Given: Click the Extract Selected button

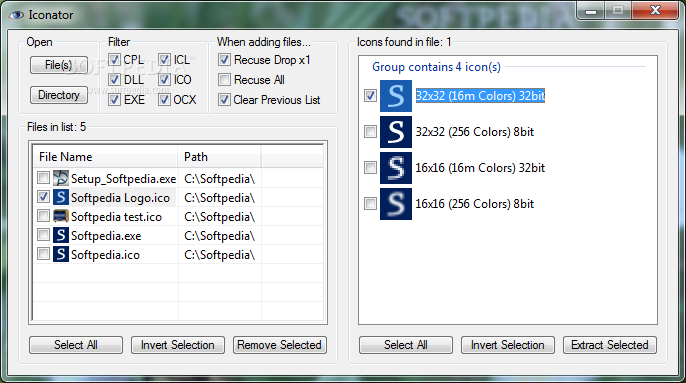Looking at the screenshot, I should (609, 345).
